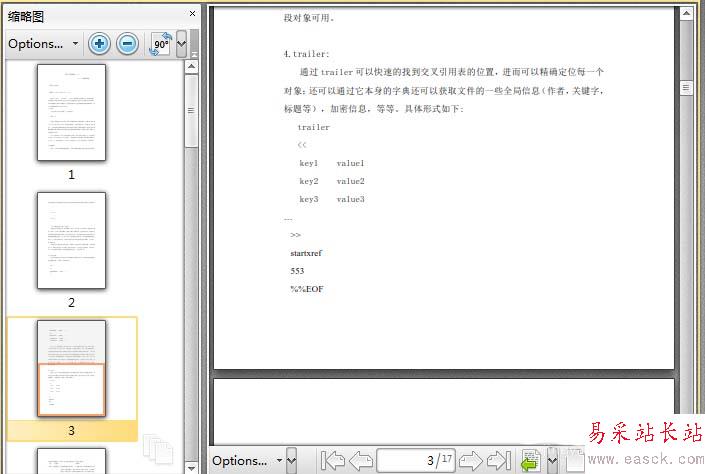Screen dimensions: 705x474
Task: Rotate page 90 degrees icon
Action: point(161,44)
